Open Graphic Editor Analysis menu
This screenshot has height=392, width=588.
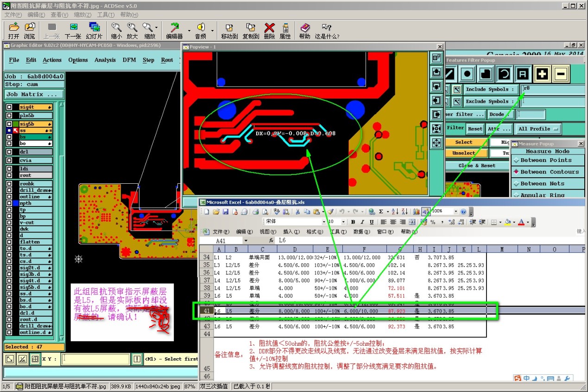pyautogui.click(x=105, y=60)
